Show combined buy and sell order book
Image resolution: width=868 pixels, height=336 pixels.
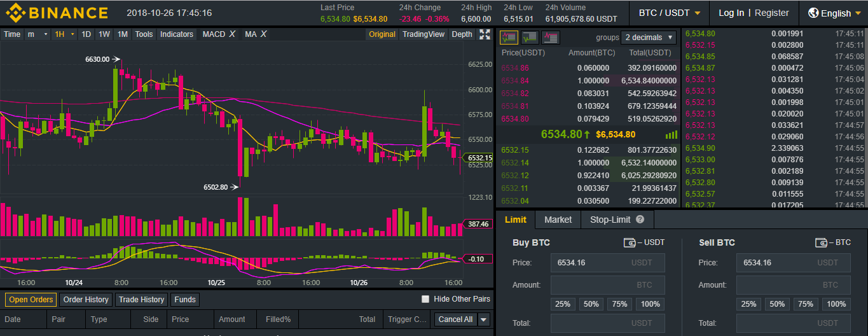(509, 37)
